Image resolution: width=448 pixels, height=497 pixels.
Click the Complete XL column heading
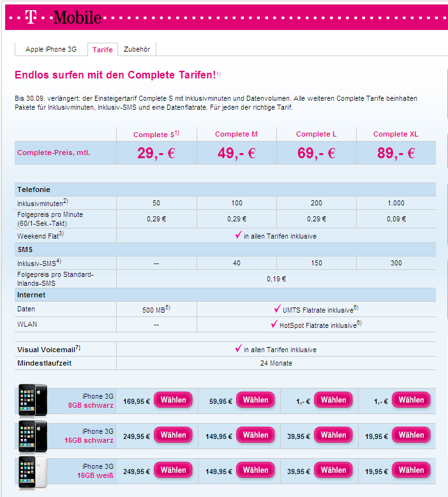tap(394, 134)
